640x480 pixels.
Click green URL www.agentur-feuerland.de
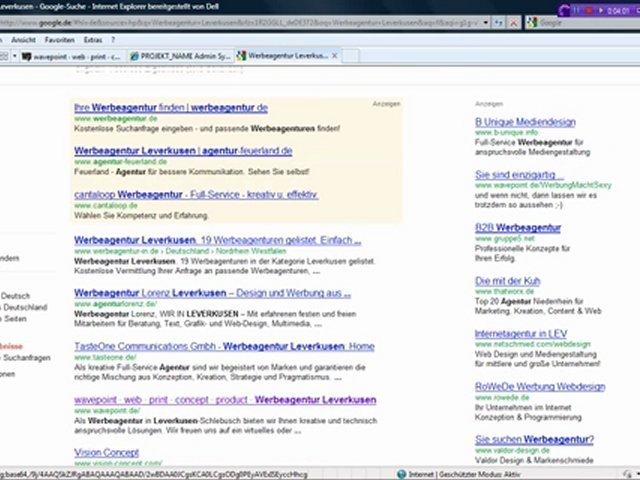(x=121, y=162)
